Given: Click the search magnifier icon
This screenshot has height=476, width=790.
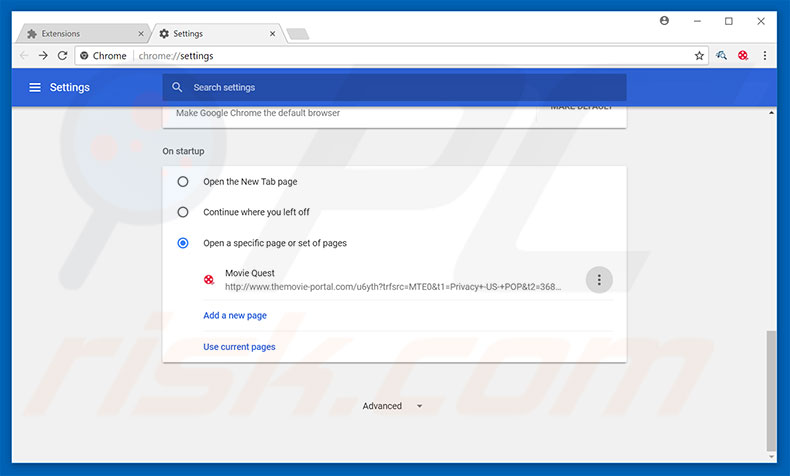Looking at the screenshot, I should click(177, 87).
